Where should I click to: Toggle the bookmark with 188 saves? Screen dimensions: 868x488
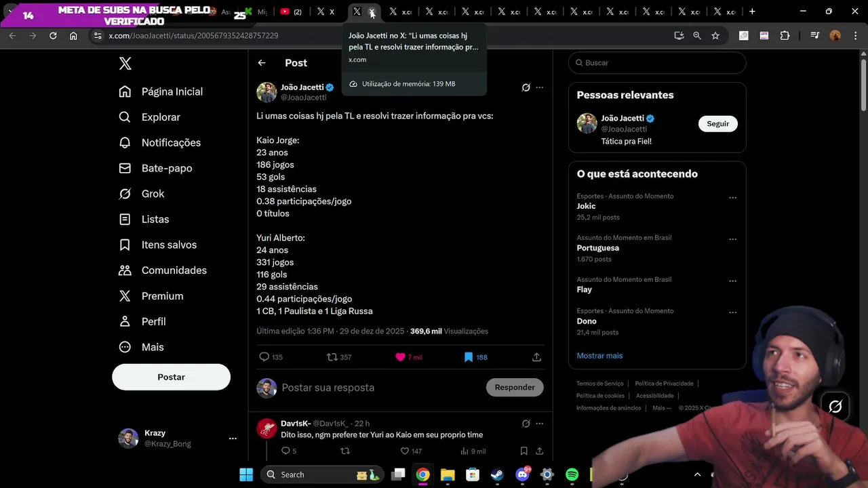(475, 357)
